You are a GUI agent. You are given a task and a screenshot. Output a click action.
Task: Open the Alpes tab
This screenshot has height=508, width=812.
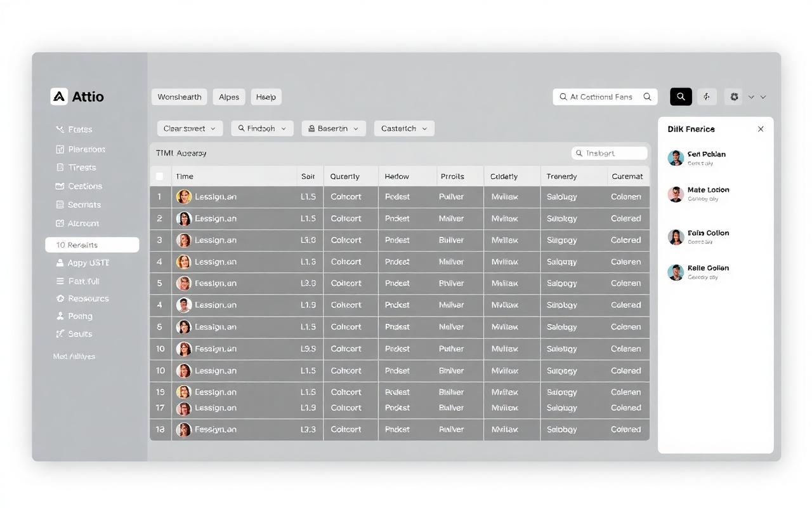click(x=229, y=97)
